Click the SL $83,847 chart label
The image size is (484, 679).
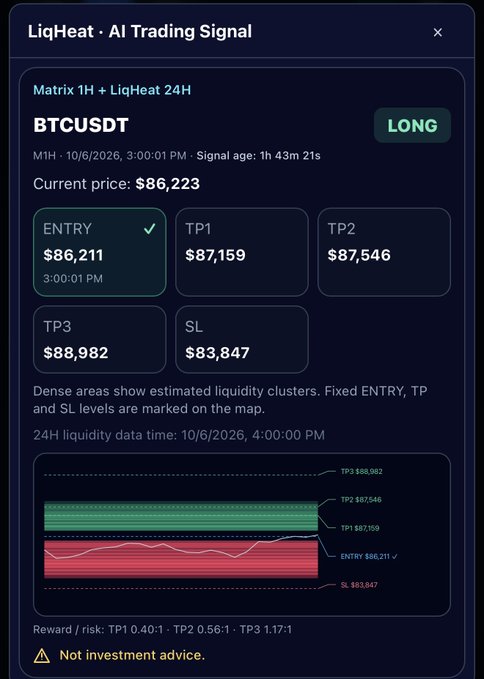point(359,585)
